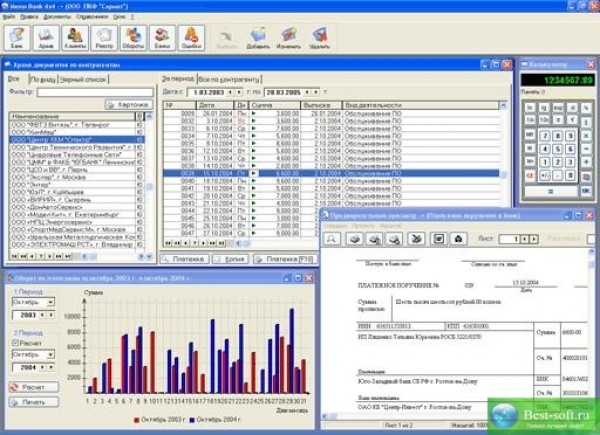Click the Изменить toolbar icon
Viewport: 600px width, 435px height.
[289, 38]
